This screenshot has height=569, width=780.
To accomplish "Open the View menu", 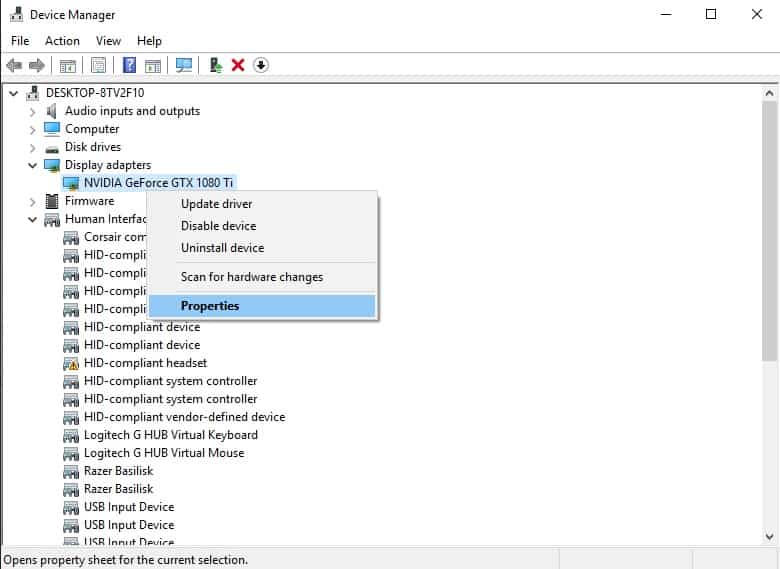I will tap(108, 41).
